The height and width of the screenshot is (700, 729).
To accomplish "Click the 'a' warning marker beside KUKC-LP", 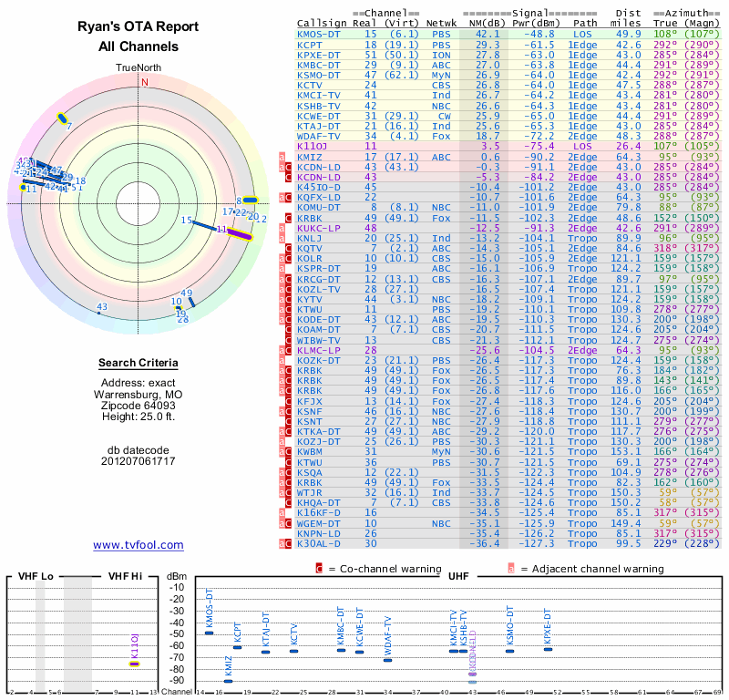I will tap(282, 228).
